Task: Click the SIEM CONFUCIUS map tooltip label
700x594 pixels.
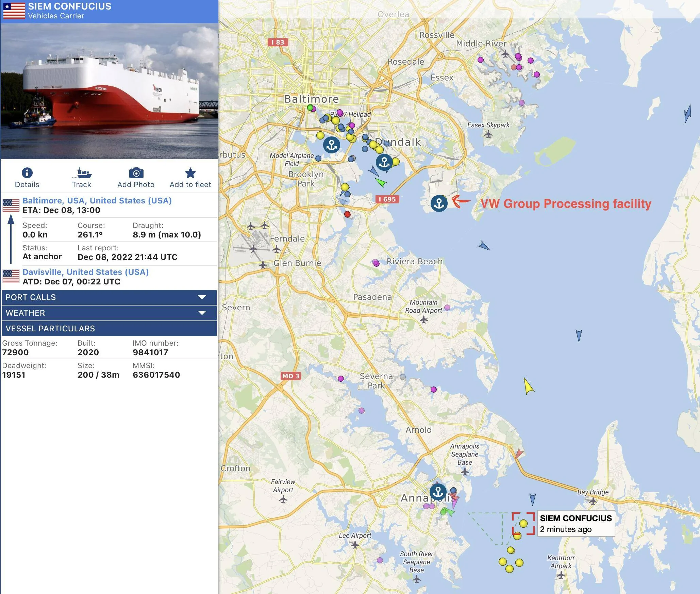Action: [x=576, y=524]
